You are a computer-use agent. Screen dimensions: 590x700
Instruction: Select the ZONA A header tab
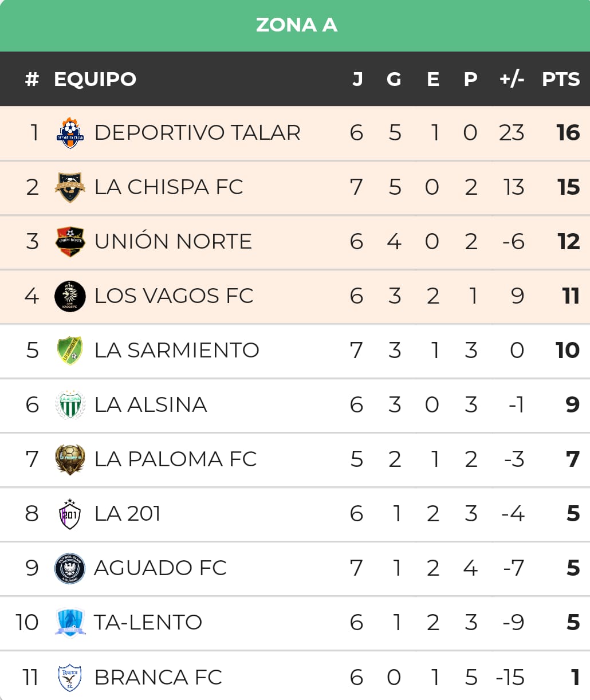coord(296,25)
